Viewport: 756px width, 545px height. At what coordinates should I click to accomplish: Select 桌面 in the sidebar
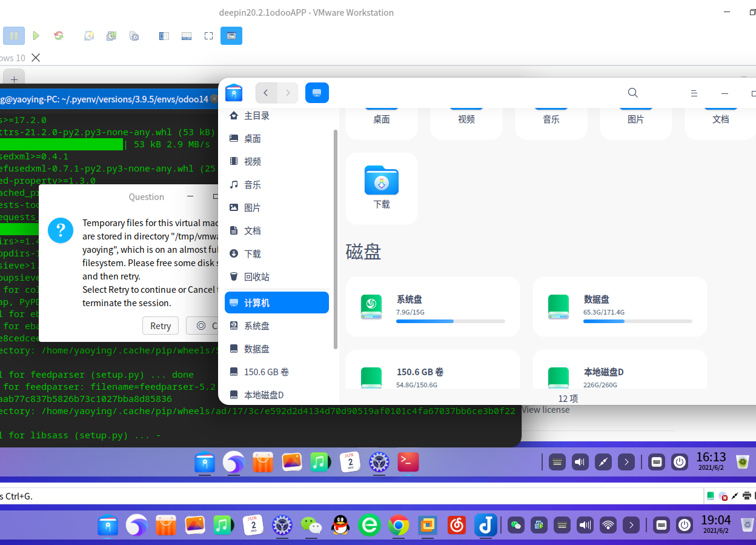pyautogui.click(x=277, y=139)
